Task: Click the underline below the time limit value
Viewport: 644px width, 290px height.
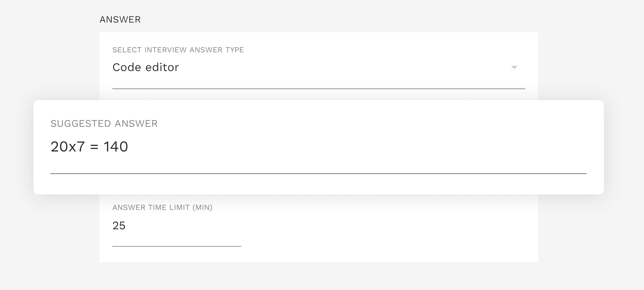Action: [x=177, y=246]
